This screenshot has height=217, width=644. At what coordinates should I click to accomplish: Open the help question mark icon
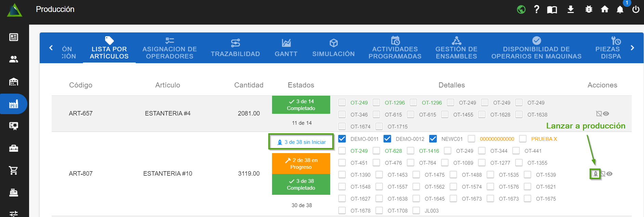[537, 10]
